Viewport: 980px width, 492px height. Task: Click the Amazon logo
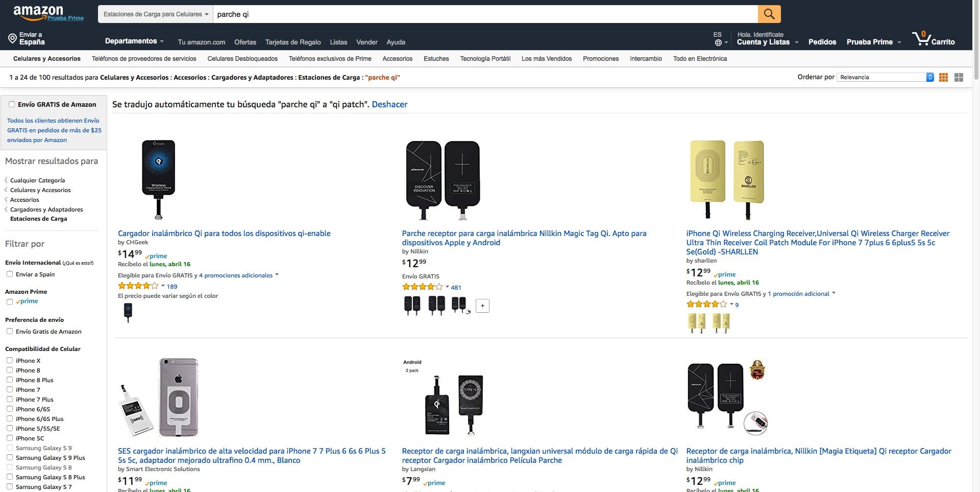pos(39,12)
